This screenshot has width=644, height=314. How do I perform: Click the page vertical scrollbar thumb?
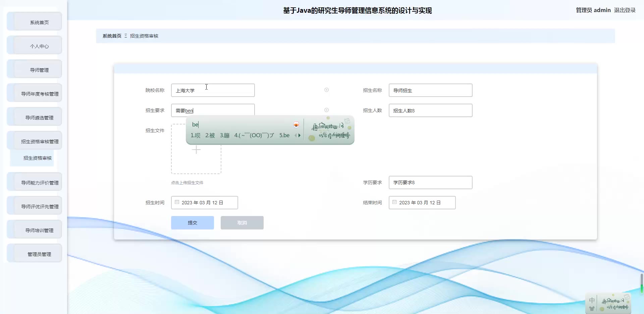(x=642, y=283)
